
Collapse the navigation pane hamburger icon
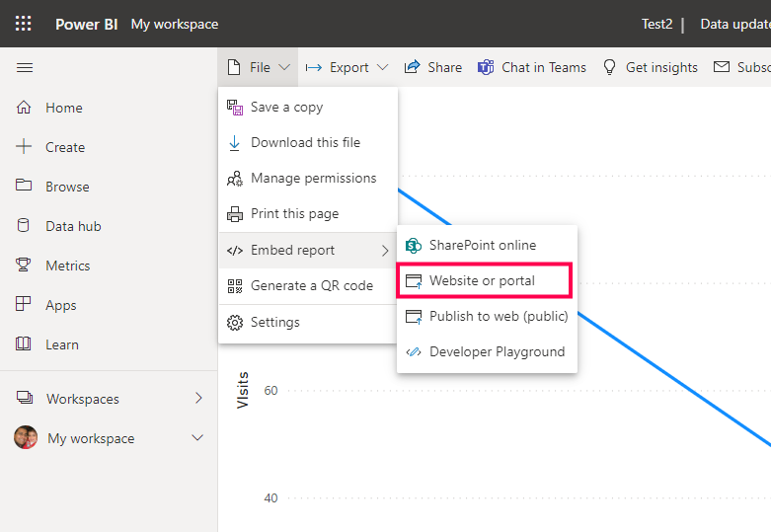tap(25, 67)
